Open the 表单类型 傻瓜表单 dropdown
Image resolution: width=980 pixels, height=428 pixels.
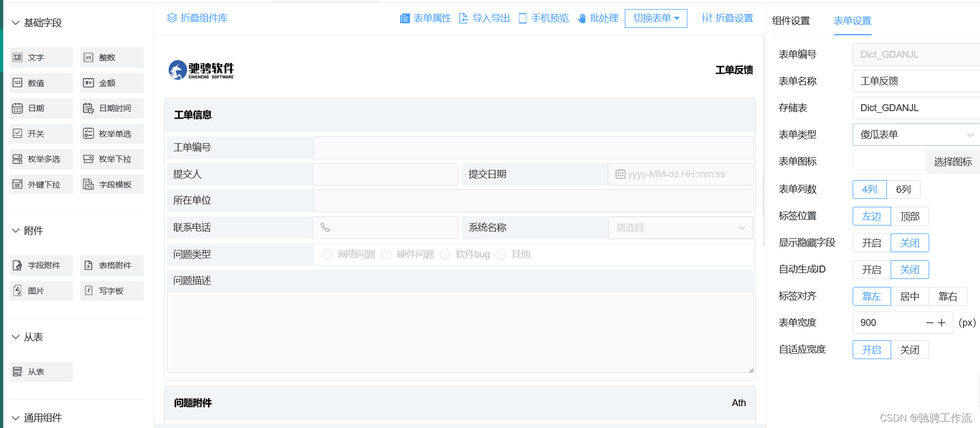coord(916,135)
